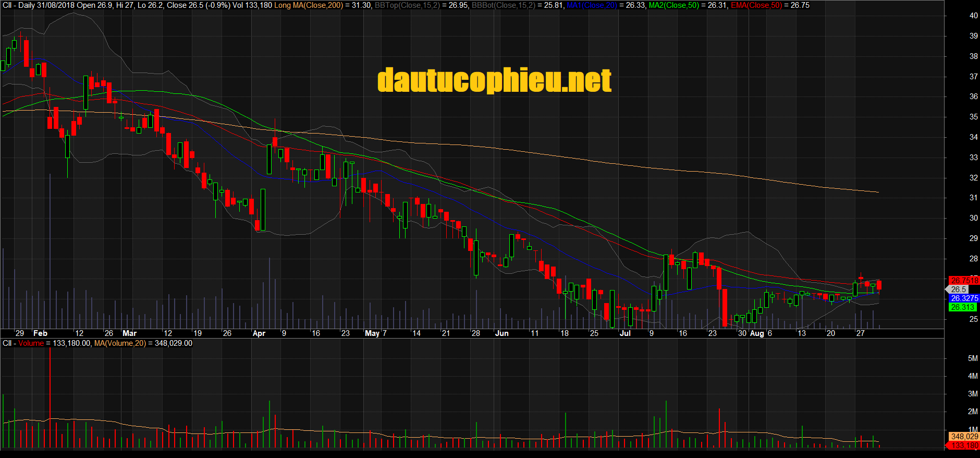980x458 pixels.
Task: Click the gray 26.5 last price marker
Action: [958, 290]
